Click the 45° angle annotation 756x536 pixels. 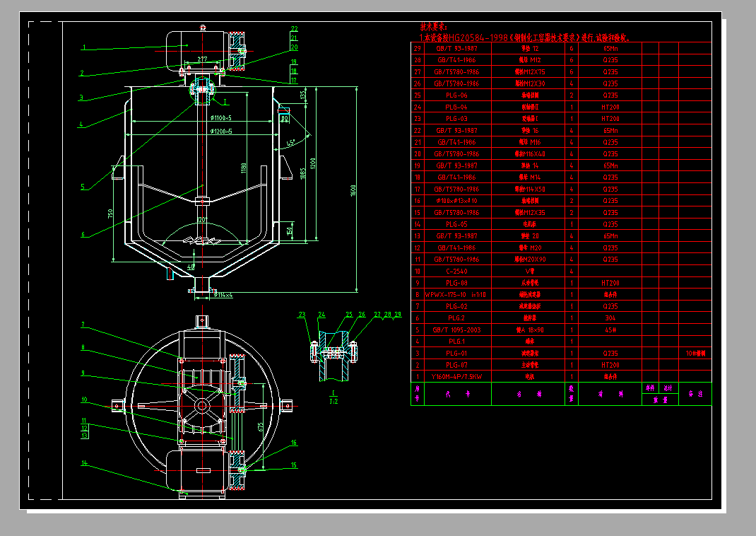[290, 143]
